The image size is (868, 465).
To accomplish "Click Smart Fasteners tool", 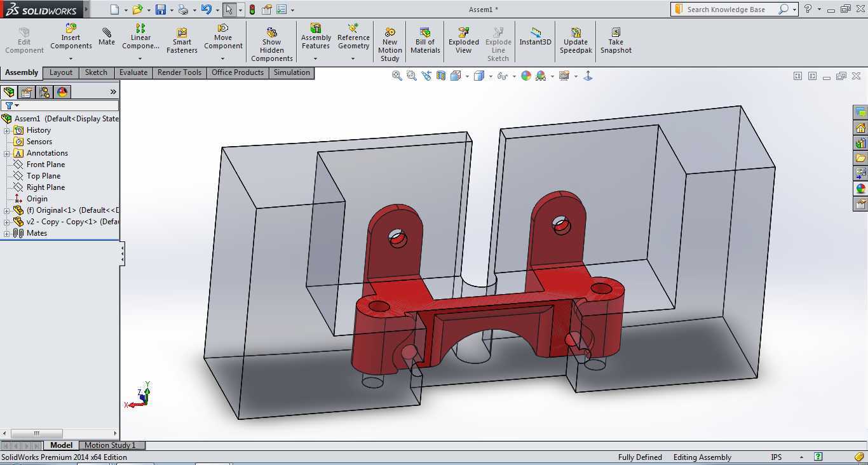I will 182,41.
